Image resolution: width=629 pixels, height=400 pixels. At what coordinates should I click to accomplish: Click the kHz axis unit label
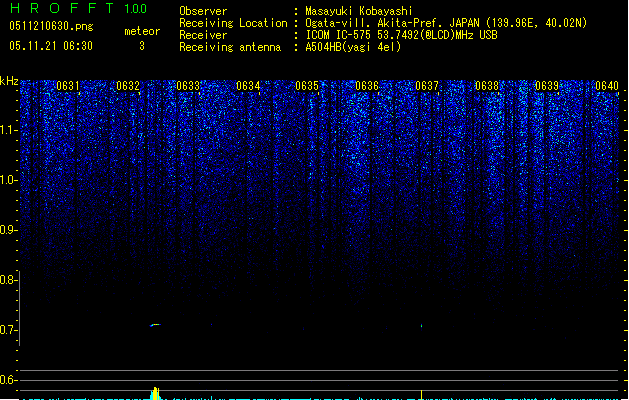point(9,81)
